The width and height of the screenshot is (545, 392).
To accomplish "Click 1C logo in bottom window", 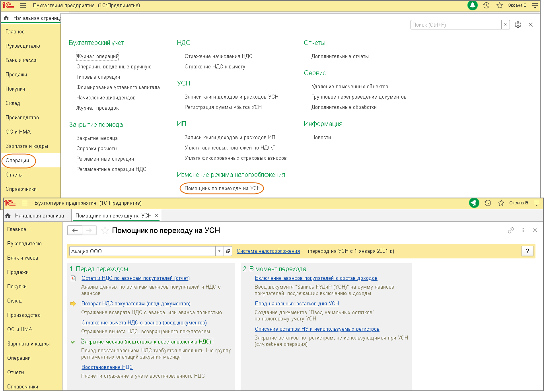I will pyautogui.click(x=10, y=203).
